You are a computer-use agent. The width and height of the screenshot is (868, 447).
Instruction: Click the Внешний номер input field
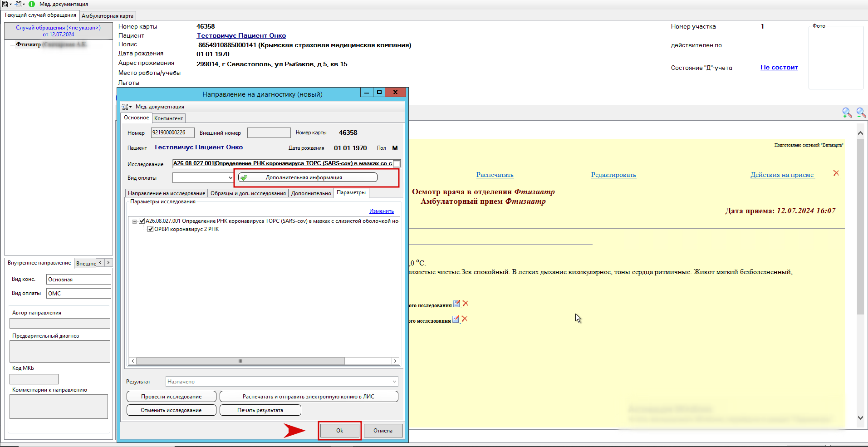point(269,133)
